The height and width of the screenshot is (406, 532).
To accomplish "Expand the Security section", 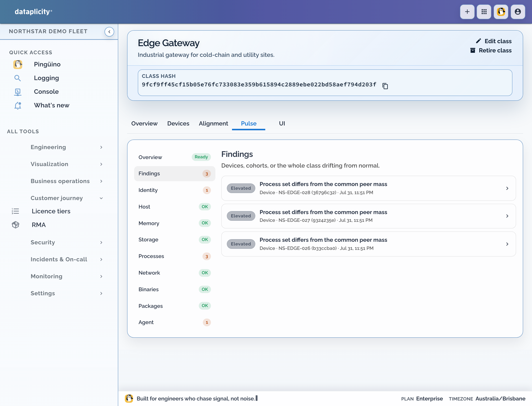I will 66,242.
